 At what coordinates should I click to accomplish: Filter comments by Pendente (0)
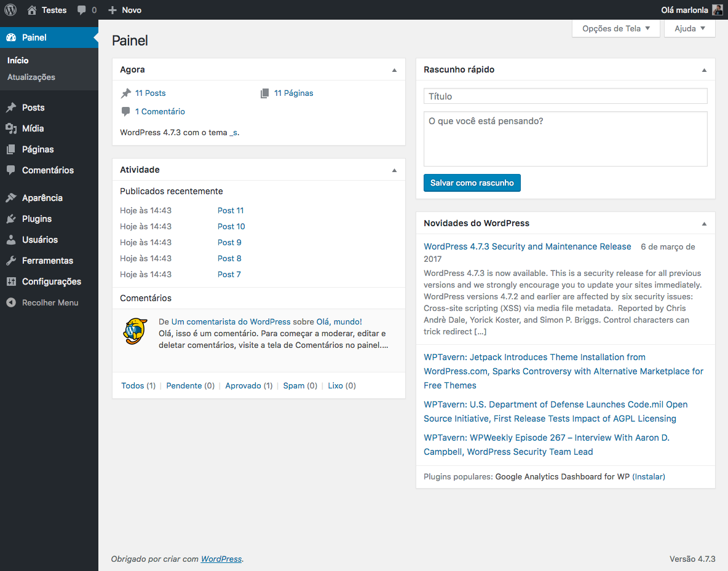191,386
